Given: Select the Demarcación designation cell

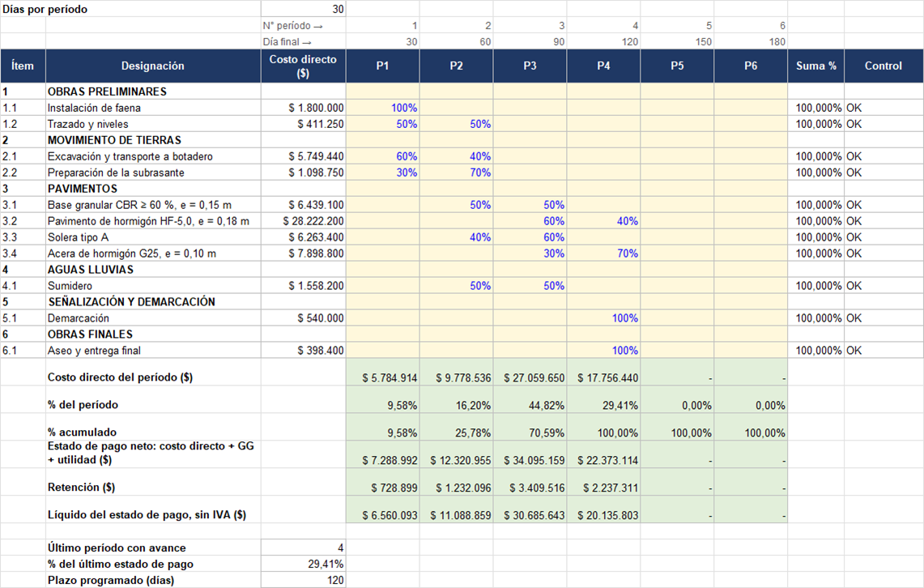Looking at the screenshot, I should pyautogui.click(x=153, y=318).
